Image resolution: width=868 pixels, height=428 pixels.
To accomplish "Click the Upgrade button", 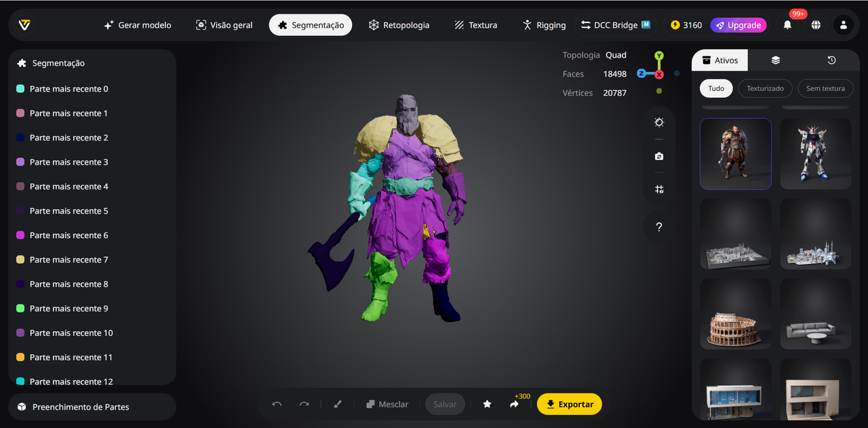I will tap(738, 25).
